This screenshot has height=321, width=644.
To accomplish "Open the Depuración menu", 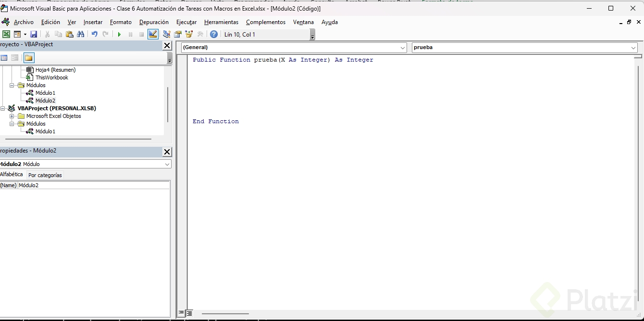I will (x=154, y=22).
